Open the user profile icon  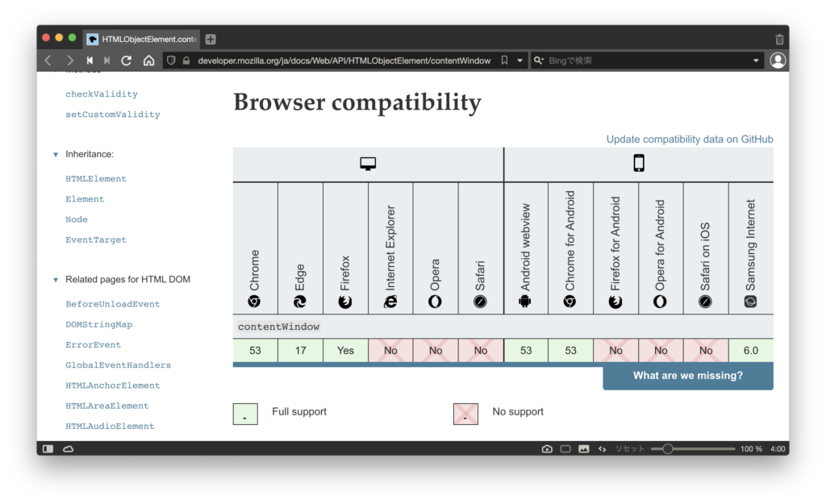[778, 60]
